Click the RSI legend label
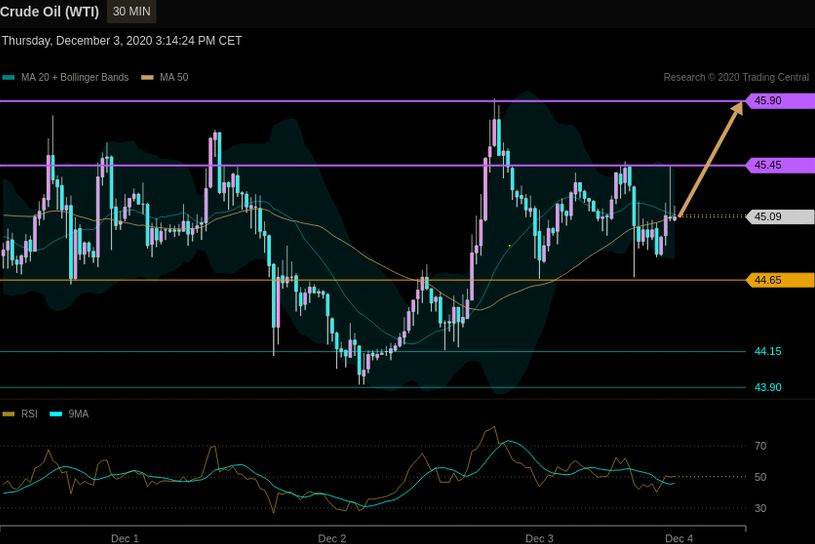The height and width of the screenshot is (544, 815). click(x=29, y=414)
